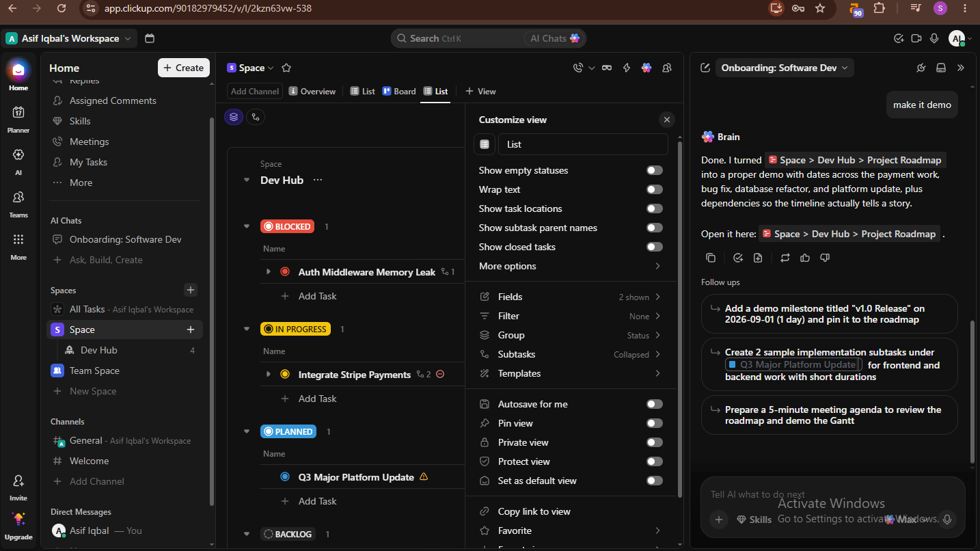Screen dimensions: 980x551
Task: Toggle Show task locations
Action: 655,209
